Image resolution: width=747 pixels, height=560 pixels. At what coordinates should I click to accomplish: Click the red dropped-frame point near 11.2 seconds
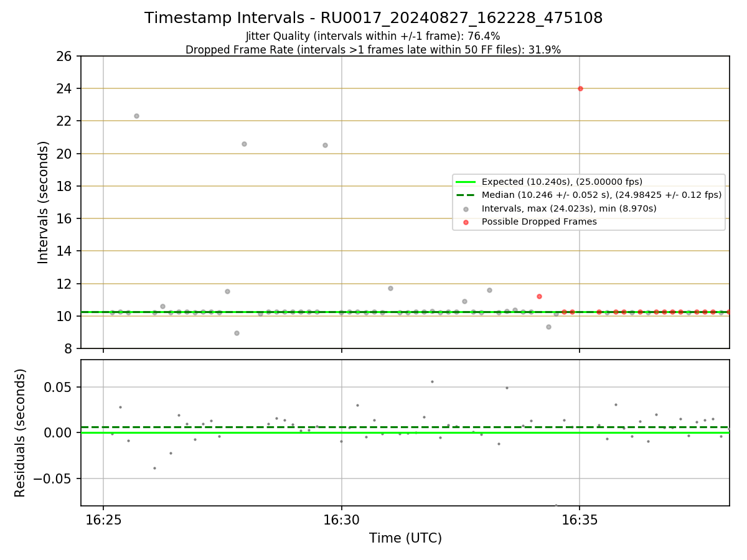point(539,296)
